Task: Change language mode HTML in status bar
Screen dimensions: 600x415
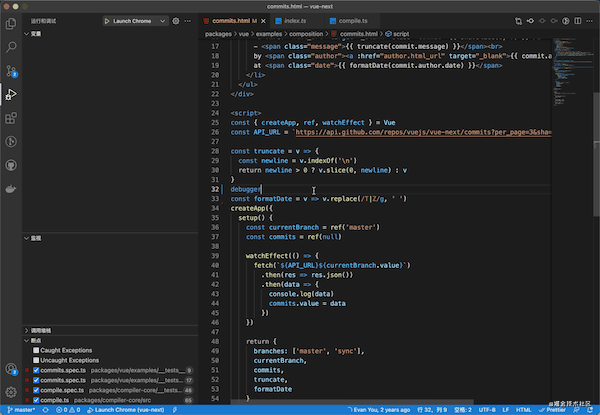Action: (x=523, y=410)
